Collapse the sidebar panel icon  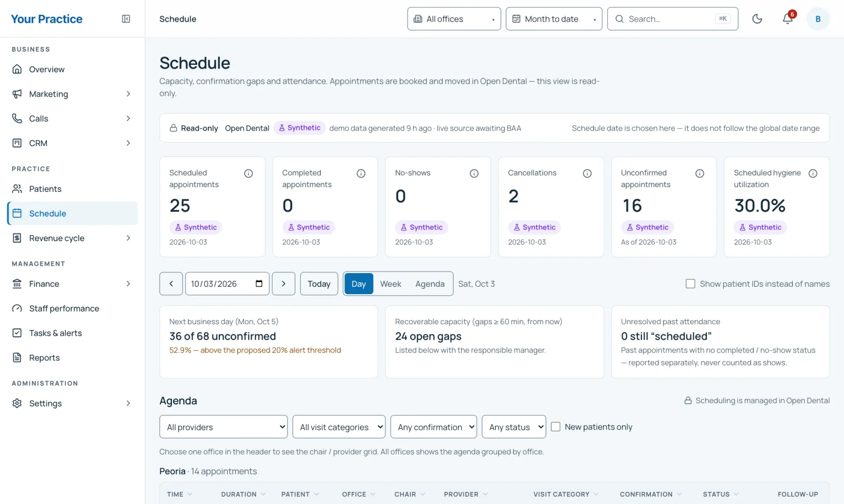pyautogui.click(x=126, y=19)
